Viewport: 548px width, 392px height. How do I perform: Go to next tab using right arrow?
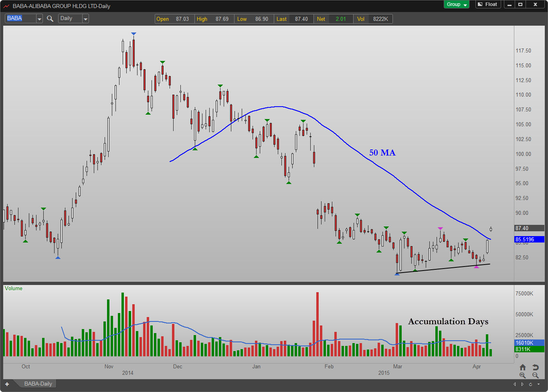pyautogui.click(x=523, y=384)
